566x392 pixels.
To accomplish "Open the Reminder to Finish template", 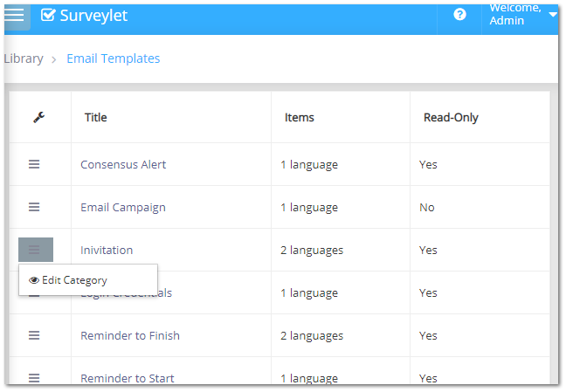I will (130, 336).
